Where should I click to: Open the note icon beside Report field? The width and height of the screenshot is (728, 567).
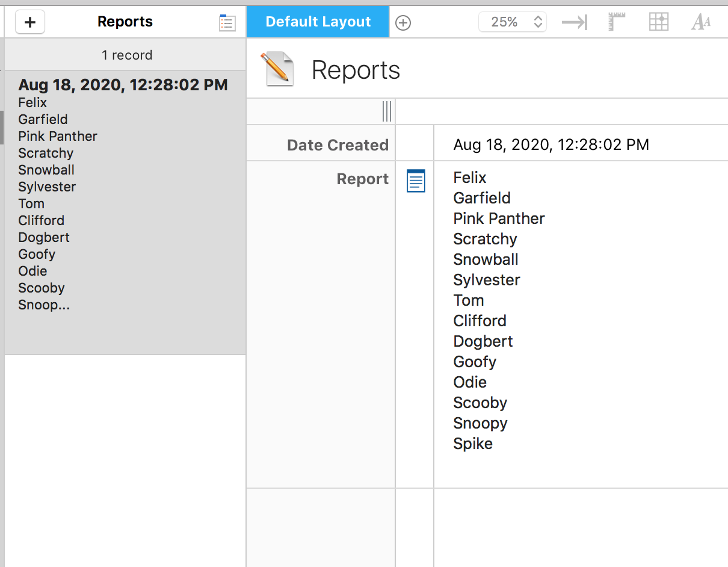pos(416,181)
